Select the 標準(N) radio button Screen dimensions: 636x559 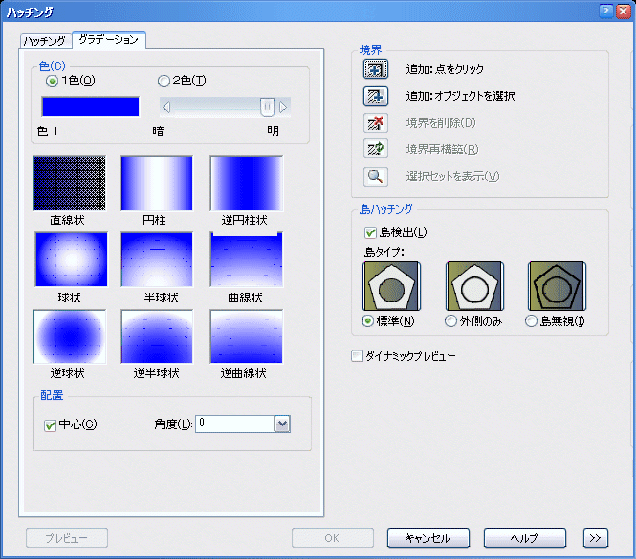point(367,321)
